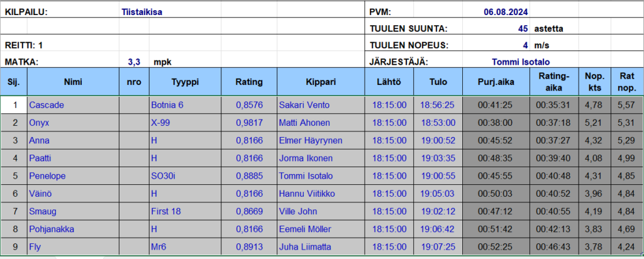Select Fly's rating time 00:46:43
This screenshot has width=644, height=259.
(x=553, y=247)
